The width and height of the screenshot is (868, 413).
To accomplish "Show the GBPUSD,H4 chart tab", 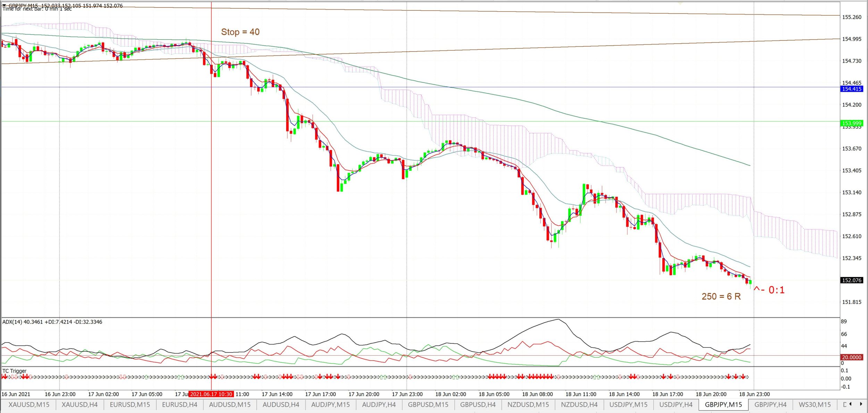I will point(478,405).
